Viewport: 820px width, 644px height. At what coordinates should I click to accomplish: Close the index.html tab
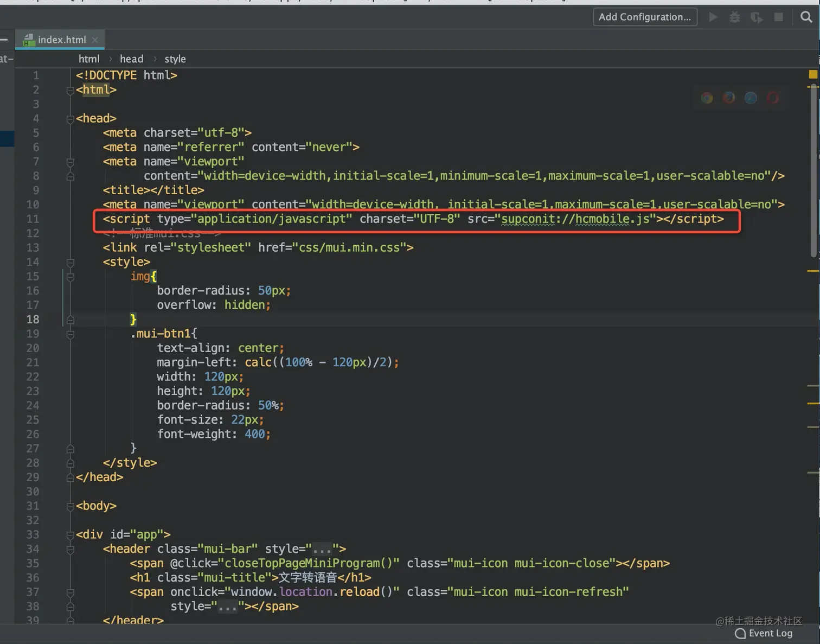click(95, 40)
